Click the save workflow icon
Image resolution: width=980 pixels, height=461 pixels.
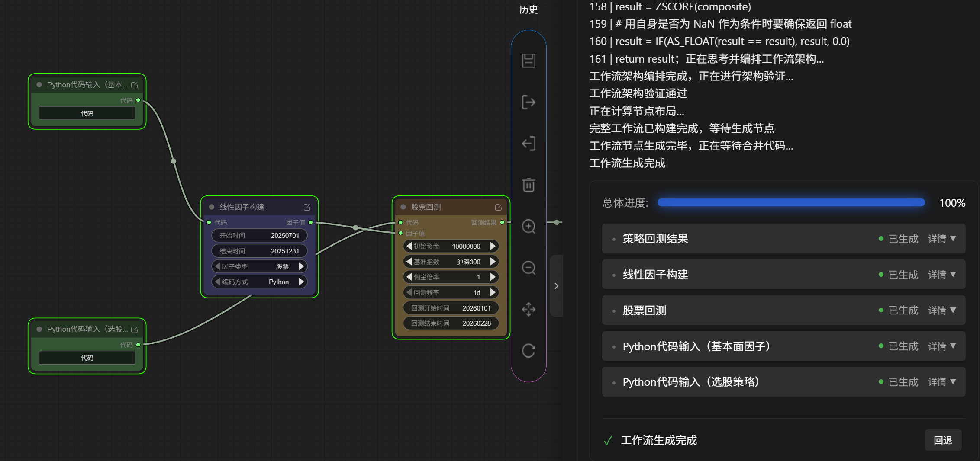click(529, 61)
